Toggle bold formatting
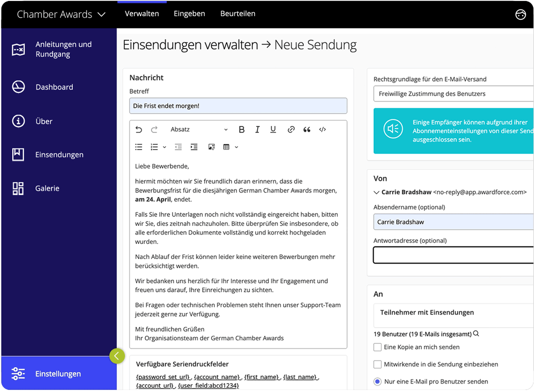This screenshot has width=534, height=392. click(241, 129)
